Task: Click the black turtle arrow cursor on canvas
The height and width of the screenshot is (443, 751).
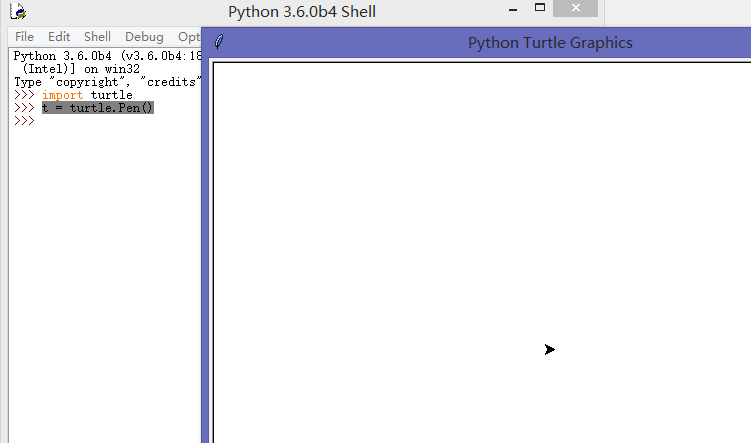Action: (x=549, y=350)
